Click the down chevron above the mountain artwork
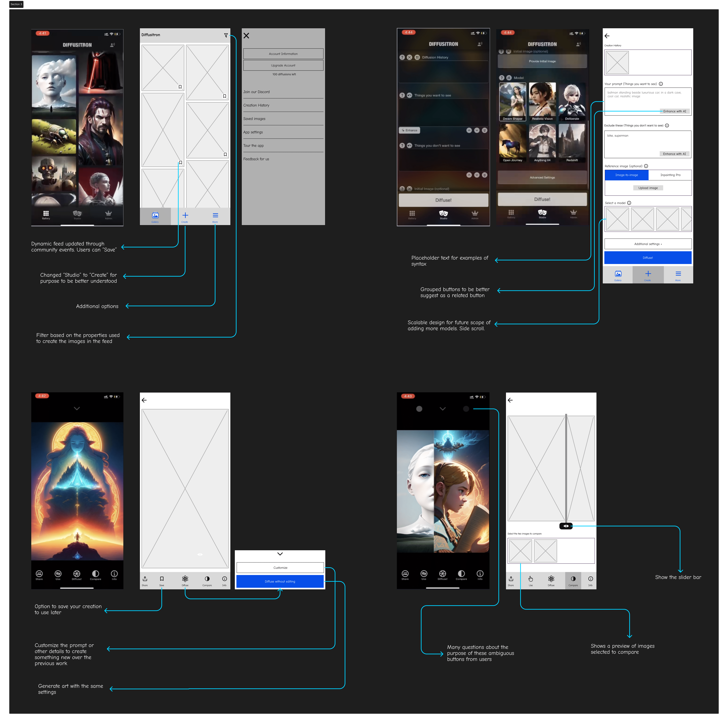Image resolution: width=728 pixels, height=723 pixels. [x=77, y=408]
